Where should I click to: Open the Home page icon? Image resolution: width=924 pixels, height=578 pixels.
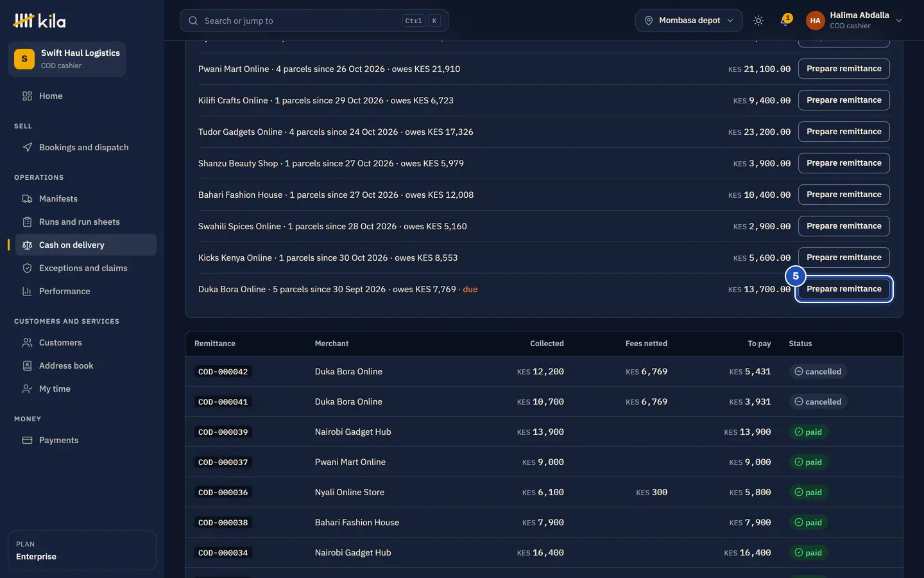(27, 96)
